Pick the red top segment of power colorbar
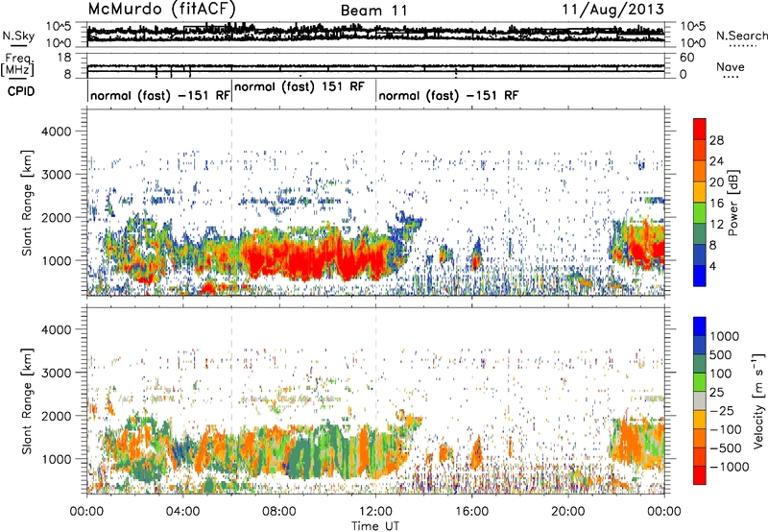This screenshot has height=532, width=768. pyautogui.click(x=700, y=129)
